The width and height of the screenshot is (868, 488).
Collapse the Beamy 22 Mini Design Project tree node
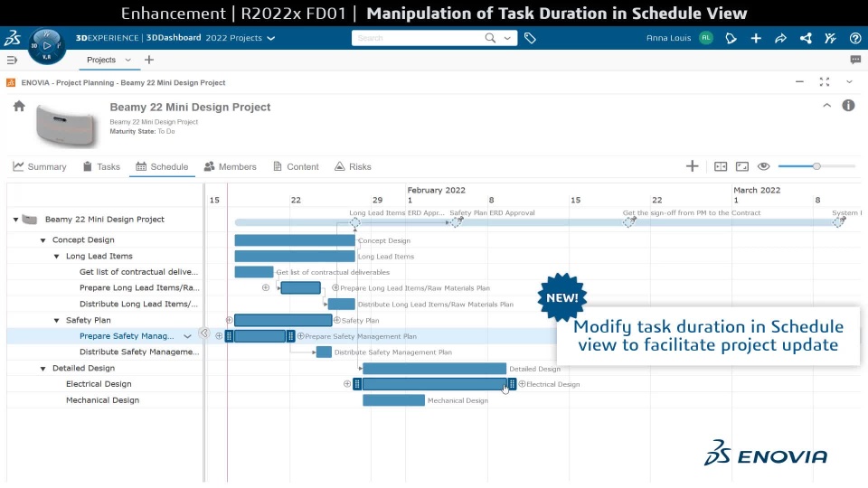[15, 220]
